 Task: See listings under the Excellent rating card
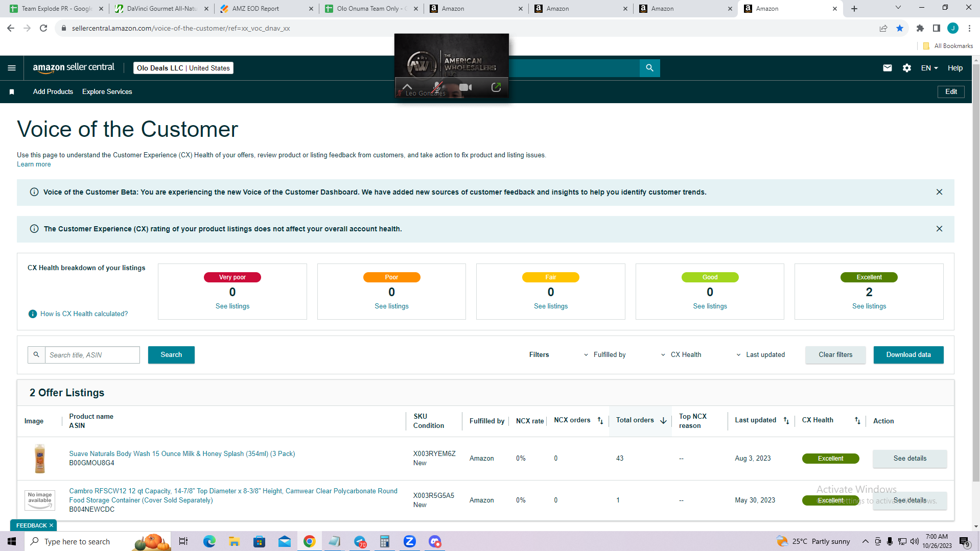coord(869,306)
